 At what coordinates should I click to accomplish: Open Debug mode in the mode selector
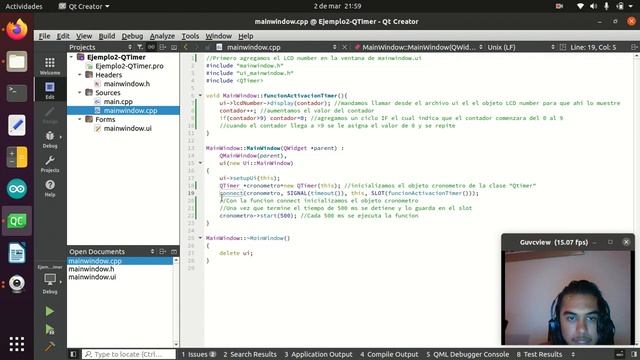coord(50,139)
